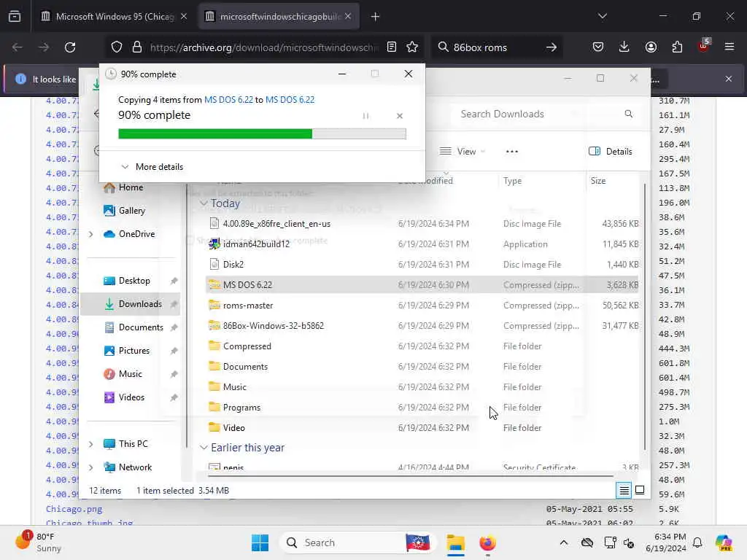Viewport: 747px width, 560px height.
Task: Toggle the Details pane button
Action: (611, 152)
